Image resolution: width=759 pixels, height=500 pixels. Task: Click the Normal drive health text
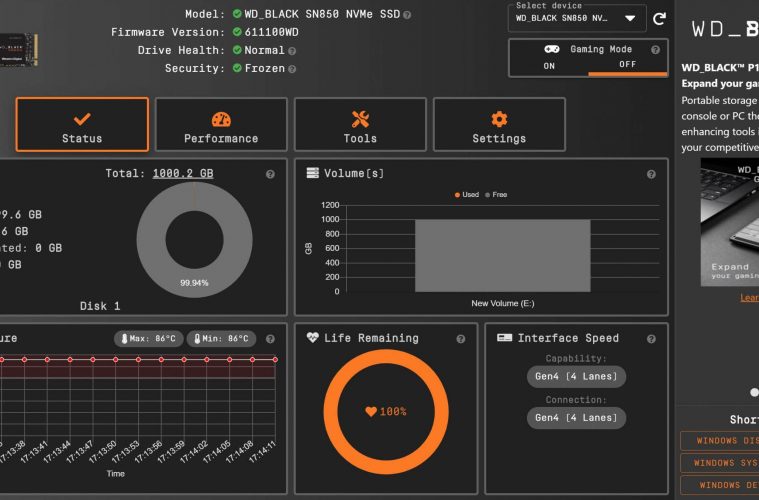[264, 50]
